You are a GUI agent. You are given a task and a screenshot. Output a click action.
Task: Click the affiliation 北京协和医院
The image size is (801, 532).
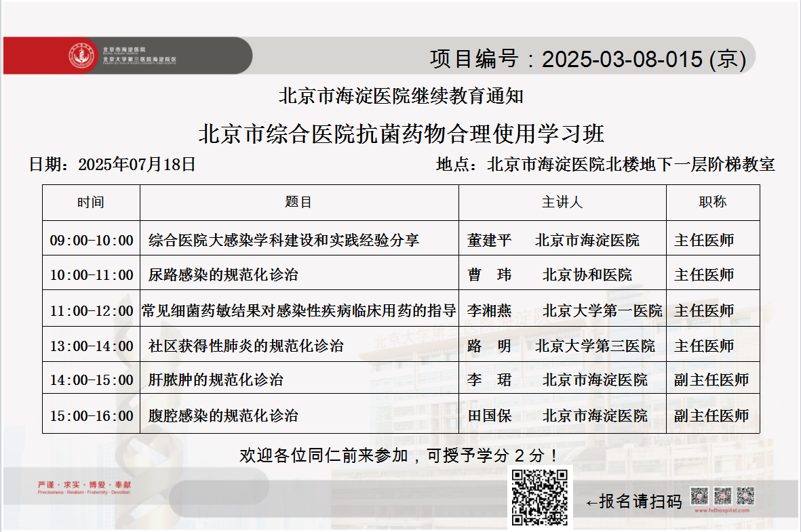pyautogui.click(x=587, y=275)
